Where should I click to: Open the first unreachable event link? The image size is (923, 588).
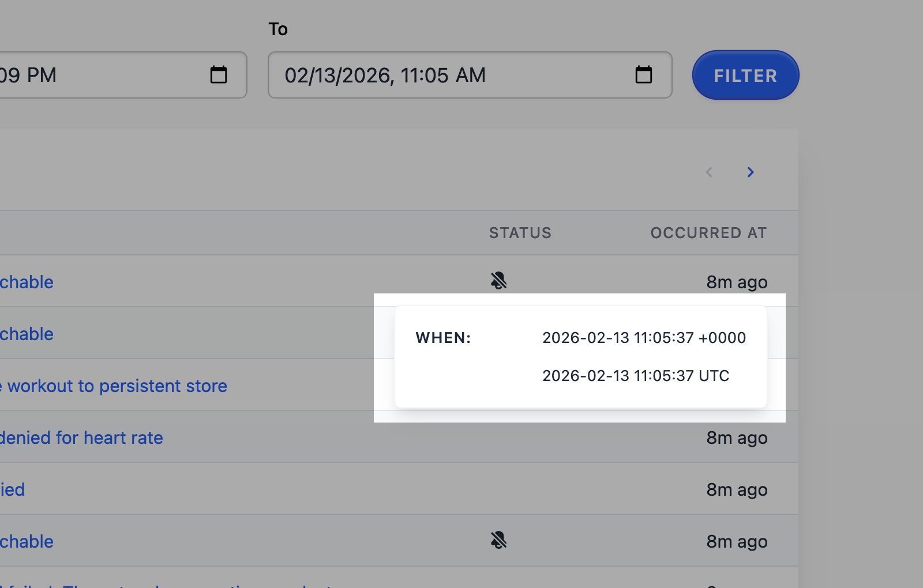pos(27,282)
